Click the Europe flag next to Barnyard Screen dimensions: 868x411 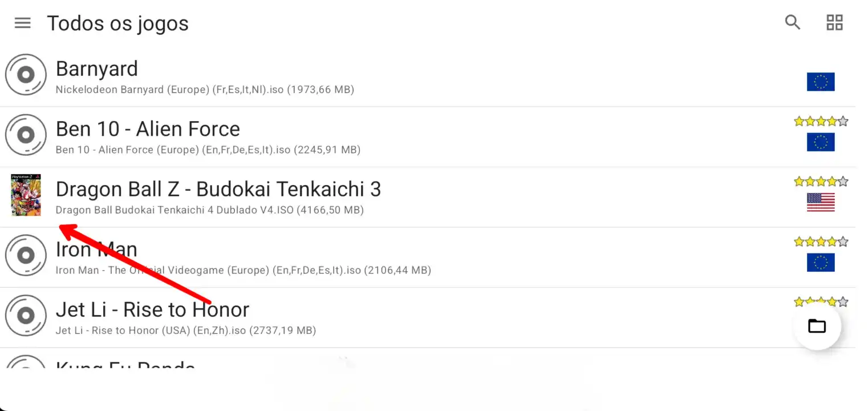pos(821,82)
